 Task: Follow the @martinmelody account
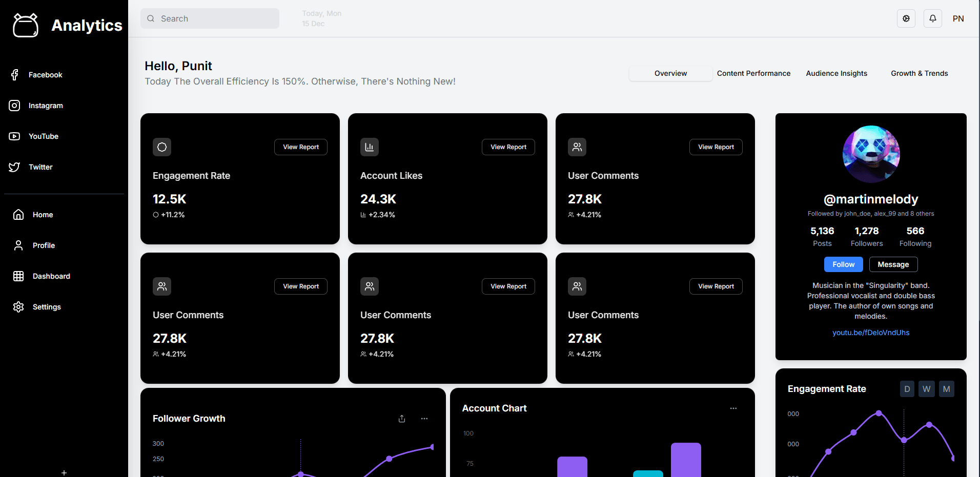click(x=843, y=264)
